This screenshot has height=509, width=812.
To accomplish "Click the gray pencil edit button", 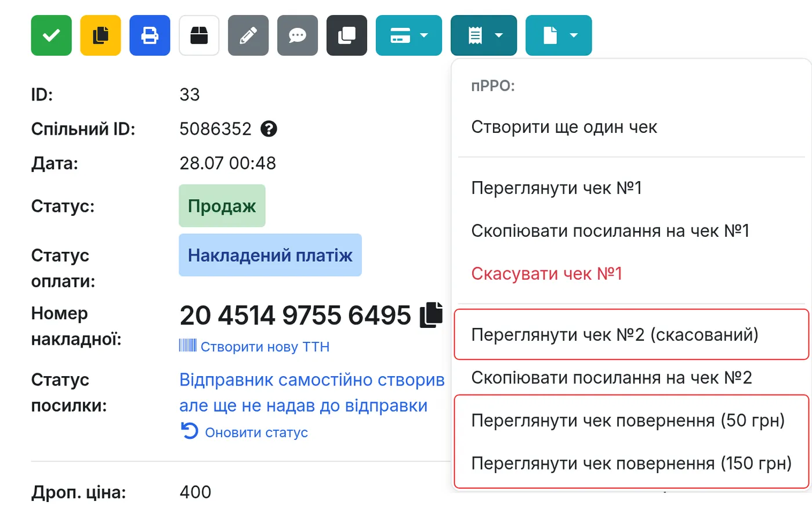I will (248, 35).
